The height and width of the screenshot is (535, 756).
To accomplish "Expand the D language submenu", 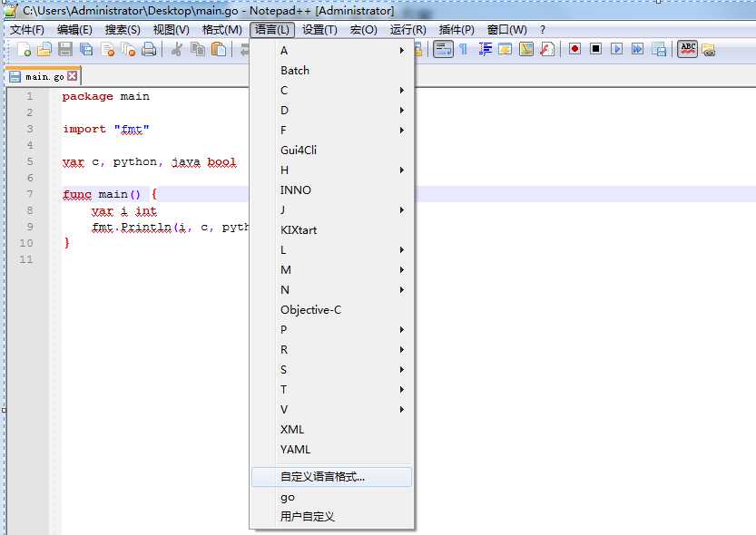I will pos(332,111).
